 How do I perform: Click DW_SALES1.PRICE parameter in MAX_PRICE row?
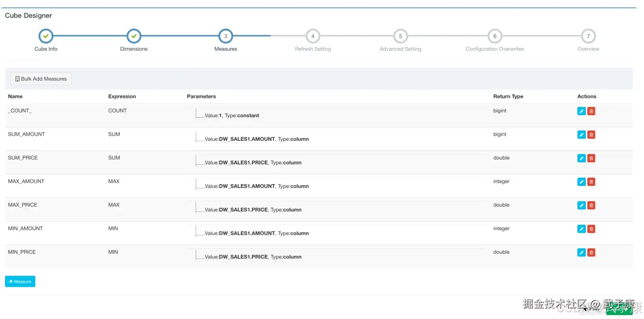click(253, 210)
